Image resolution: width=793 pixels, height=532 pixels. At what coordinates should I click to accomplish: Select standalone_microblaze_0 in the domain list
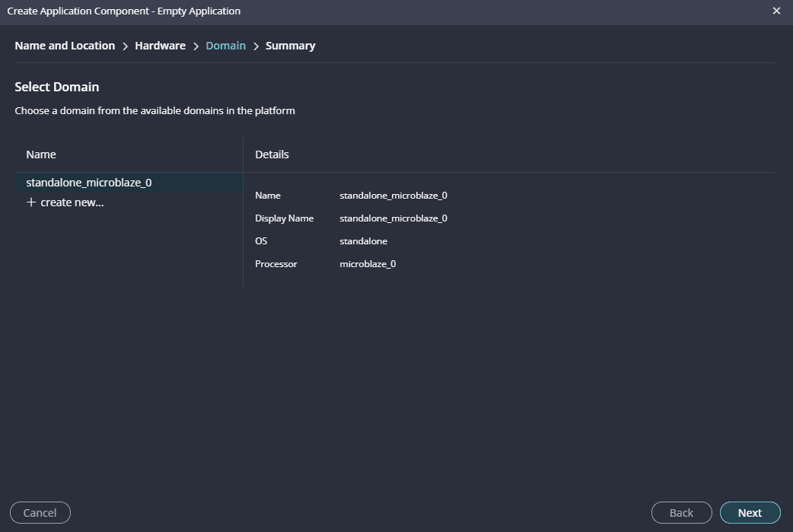tap(89, 183)
